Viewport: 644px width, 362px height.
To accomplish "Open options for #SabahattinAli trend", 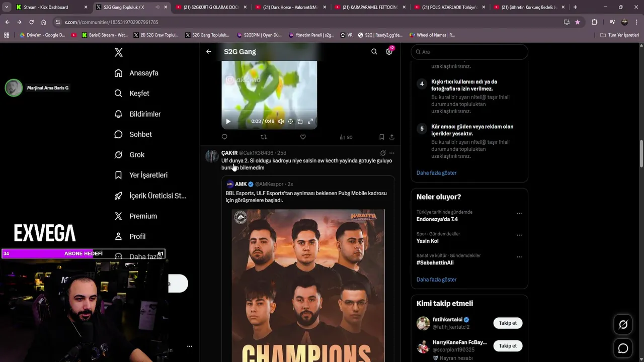I will 519,256.
